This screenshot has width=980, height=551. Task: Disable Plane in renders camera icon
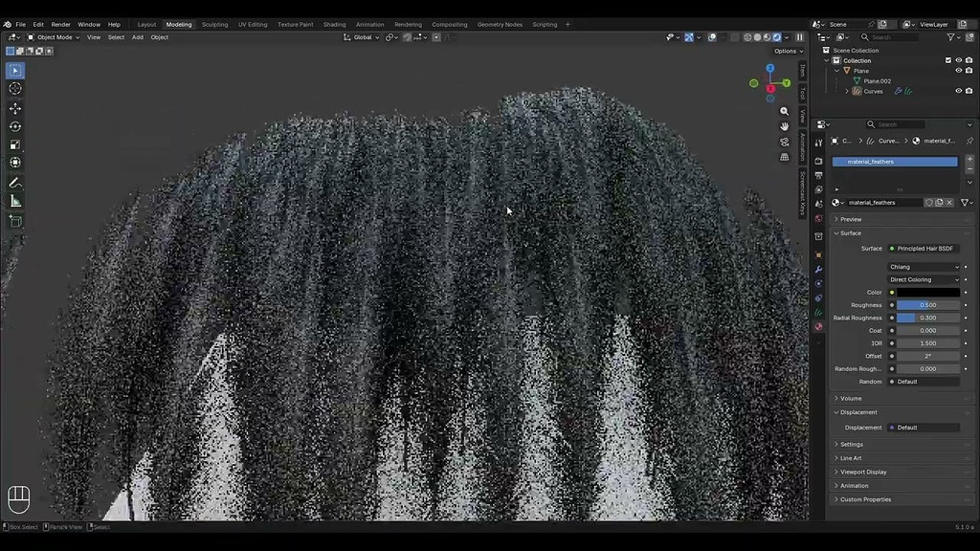tap(969, 71)
